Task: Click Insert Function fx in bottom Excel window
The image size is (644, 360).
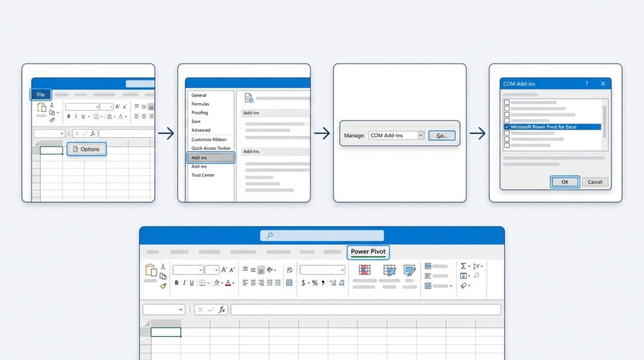Action: click(x=222, y=310)
